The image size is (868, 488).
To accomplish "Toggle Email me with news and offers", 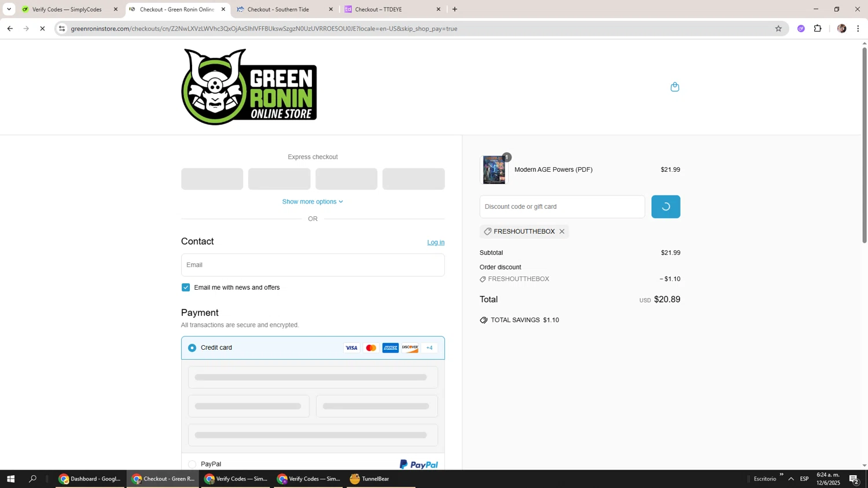I will pos(186,287).
